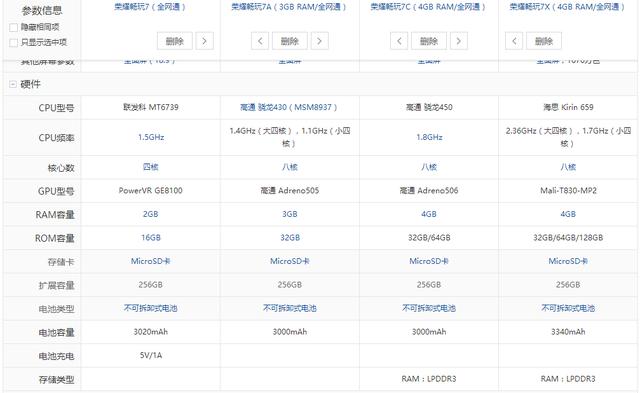Select the CPU型号 row label
The height and width of the screenshot is (393, 640).
pos(56,108)
